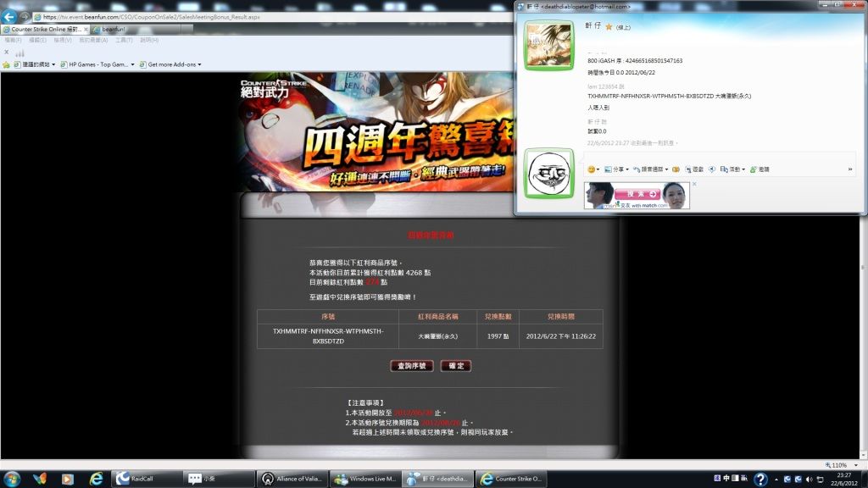Switch to Windows Live Messenger taskbar window
The image size is (868, 488).
(365, 479)
